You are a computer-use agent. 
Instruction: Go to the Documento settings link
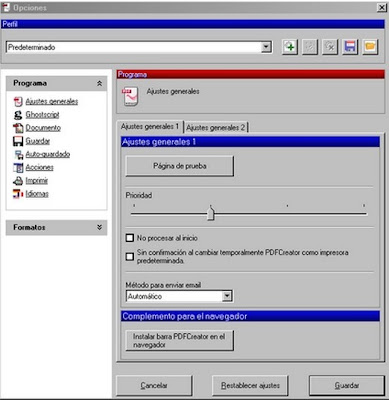[43, 128]
